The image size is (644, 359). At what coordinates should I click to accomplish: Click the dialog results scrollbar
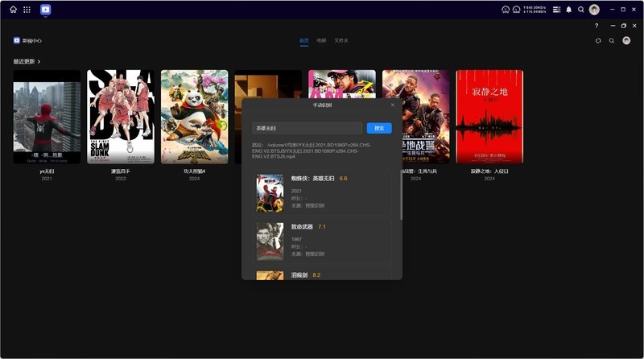pyautogui.click(x=401, y=195)
